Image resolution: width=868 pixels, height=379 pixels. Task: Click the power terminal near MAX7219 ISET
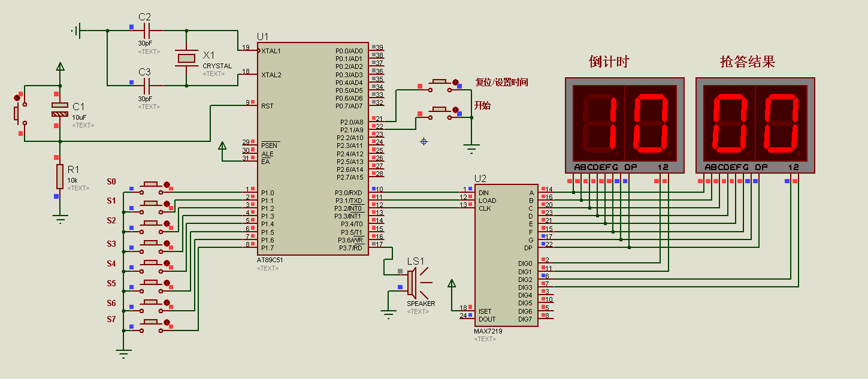click(452, 284)
